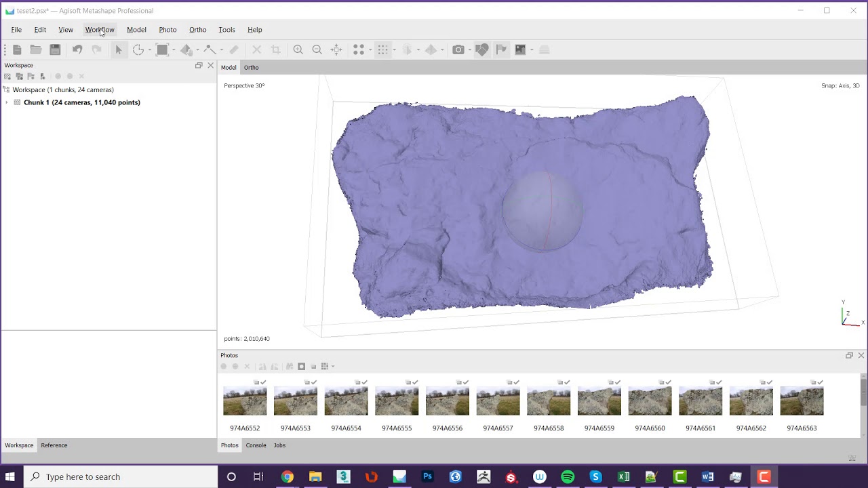Open Excel from the taskbar
Screen dimensions: 868x488
pyautogui.click(x=623, y=476)
